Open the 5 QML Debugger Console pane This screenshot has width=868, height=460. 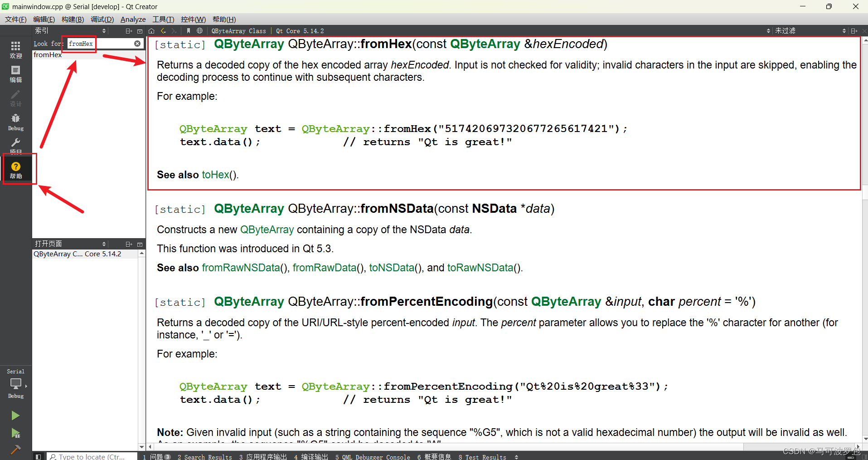373,456
